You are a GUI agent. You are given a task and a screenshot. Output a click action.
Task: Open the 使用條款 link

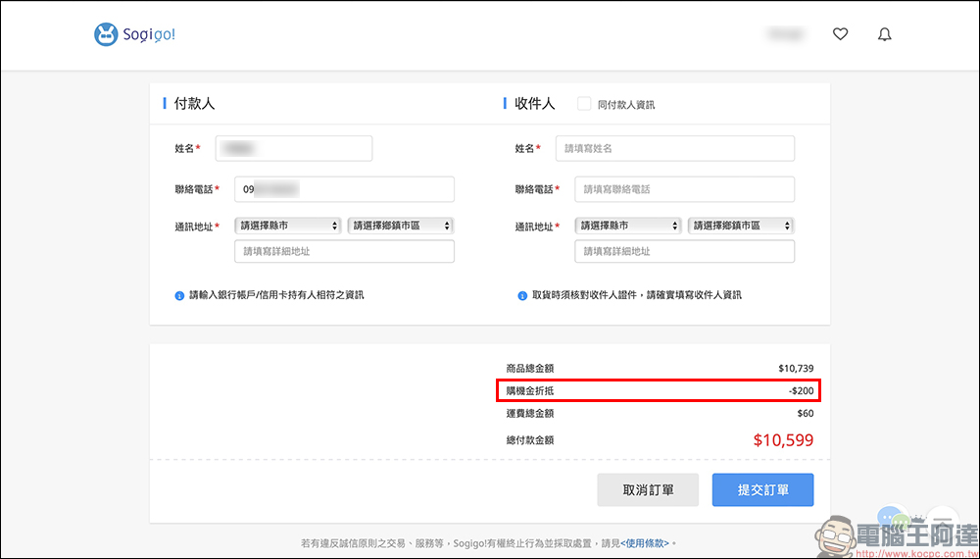pos(645,542)
